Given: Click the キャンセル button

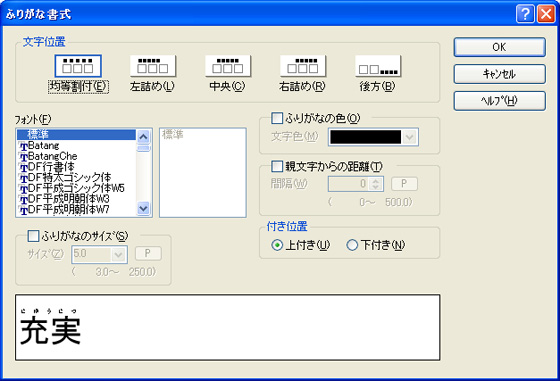Looking at the screenshot, I should tap(500, 74).
